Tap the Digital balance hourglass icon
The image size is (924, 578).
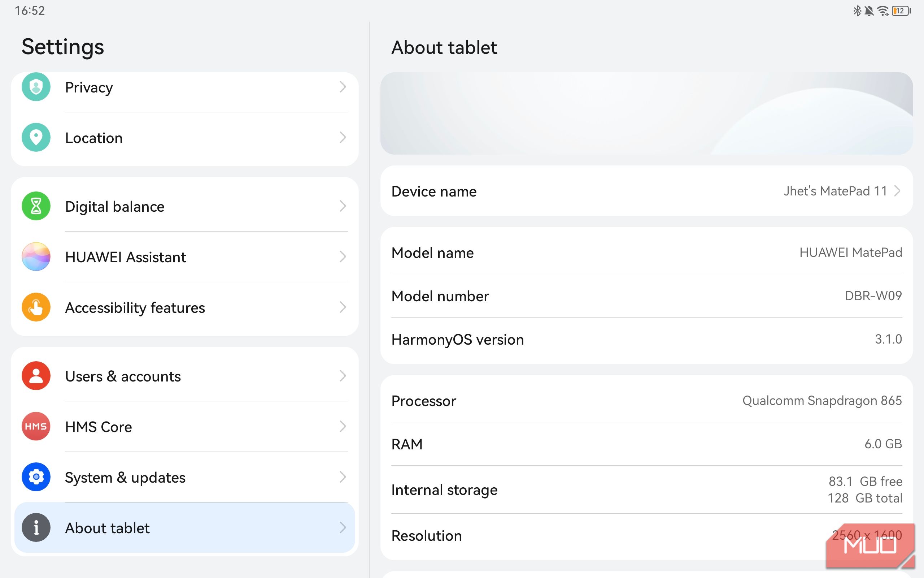(36, 206)
